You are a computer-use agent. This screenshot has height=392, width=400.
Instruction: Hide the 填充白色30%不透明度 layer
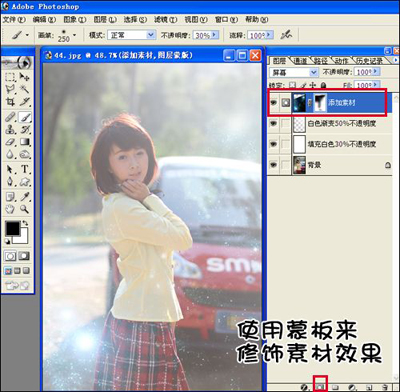274,144
